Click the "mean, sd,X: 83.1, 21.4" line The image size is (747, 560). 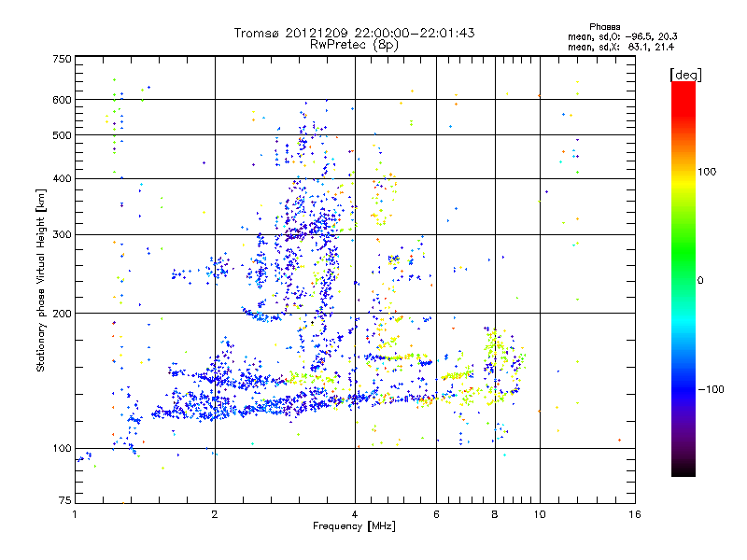[x=621, y=47]
